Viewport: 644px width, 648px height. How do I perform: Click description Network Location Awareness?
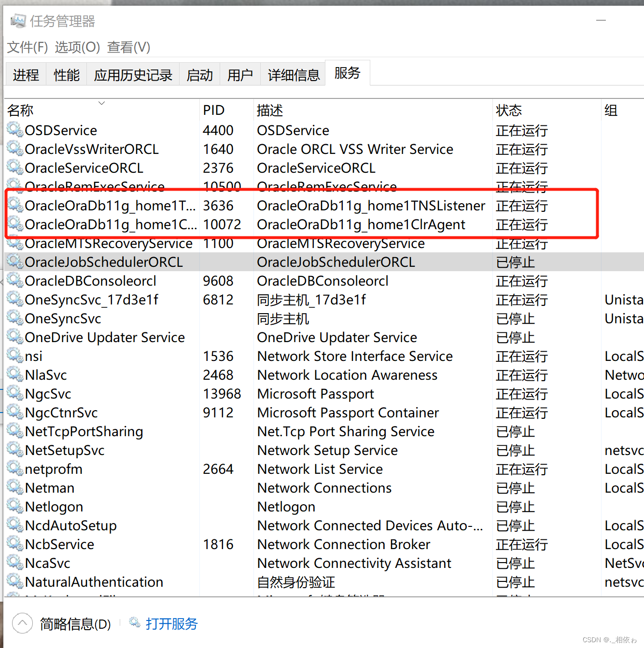tap(348, 375)
